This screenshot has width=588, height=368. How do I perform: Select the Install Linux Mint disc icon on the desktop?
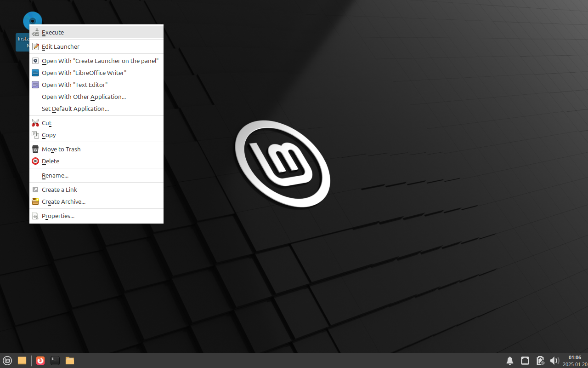click(x=32, y=21)
